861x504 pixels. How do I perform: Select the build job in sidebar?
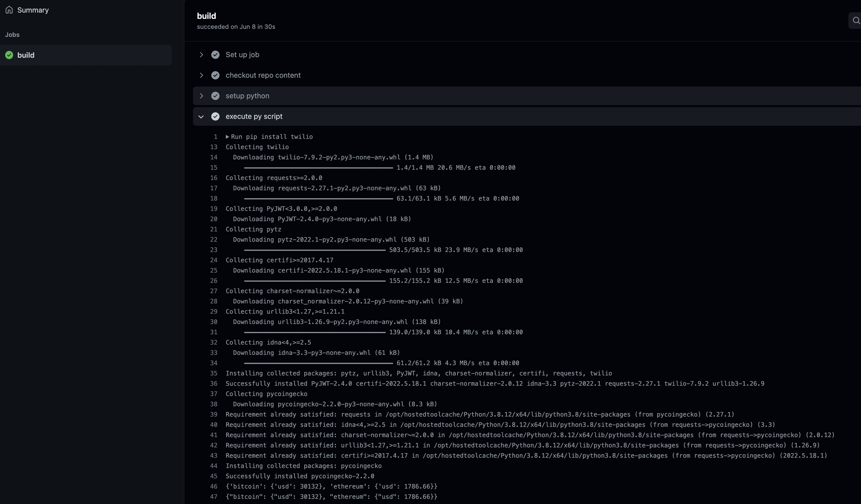pos(86,55)
